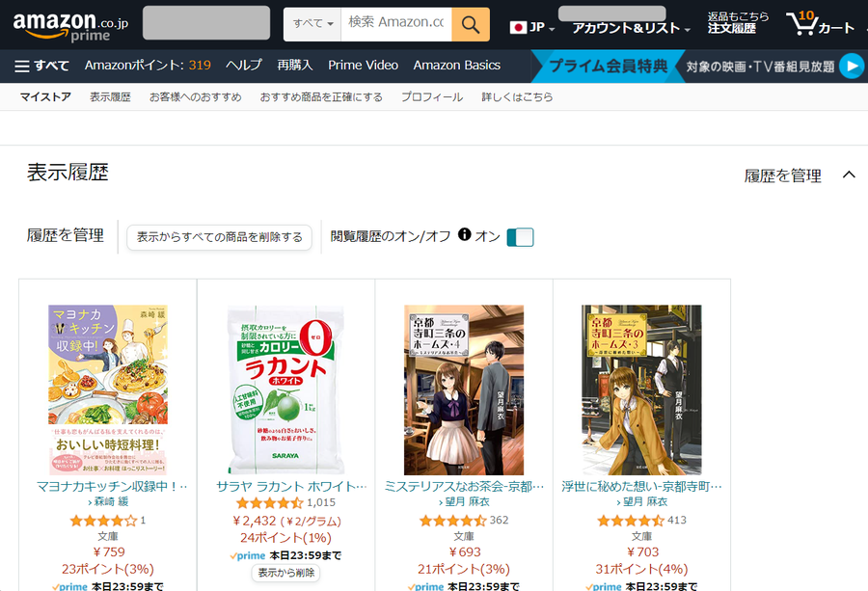Open the 浮世に秘めた想い title link
The width and height of the screenshot is (868, 591).
point(641,487)
